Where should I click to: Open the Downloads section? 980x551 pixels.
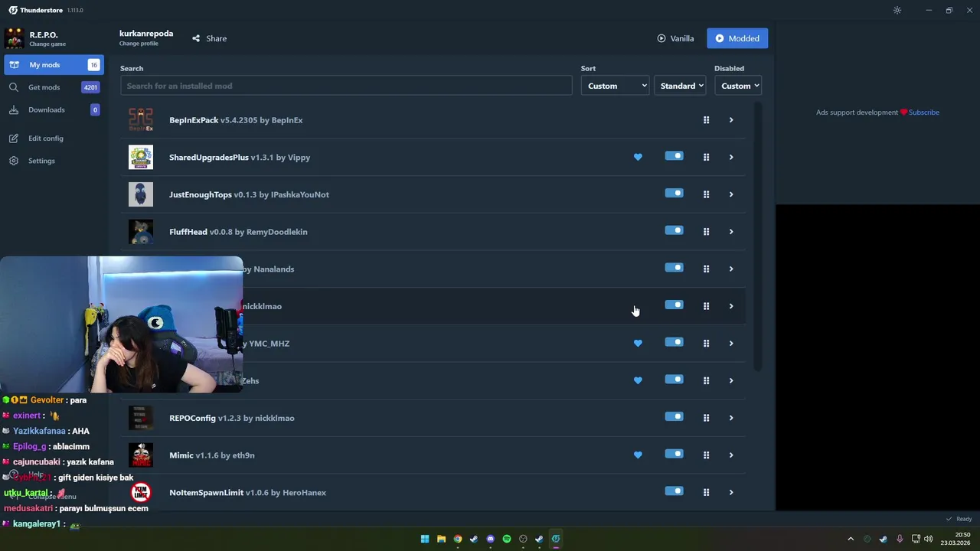[54, 109]
